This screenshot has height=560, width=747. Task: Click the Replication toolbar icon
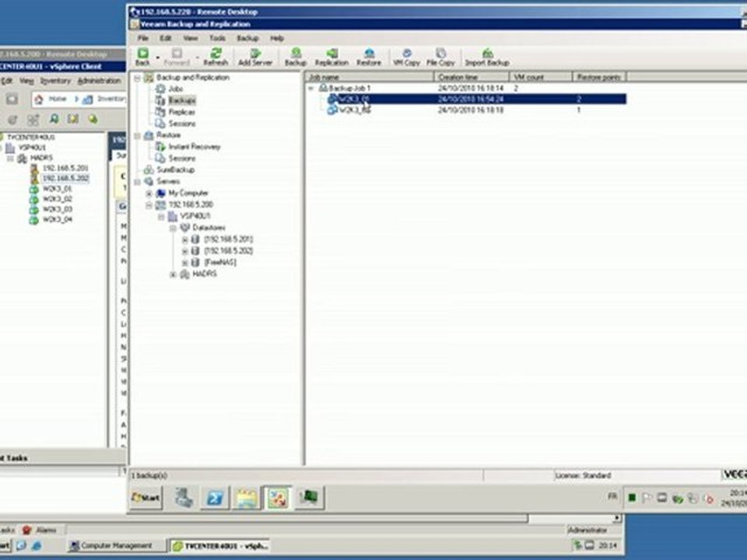pyautogui.click(x=331, y=57)
